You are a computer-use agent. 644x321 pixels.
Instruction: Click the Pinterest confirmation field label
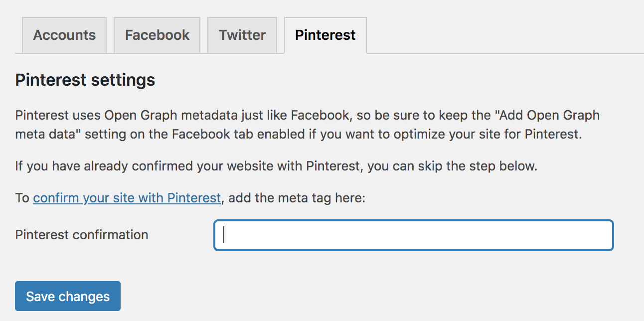pyautogui.click(x=82, y=235)
